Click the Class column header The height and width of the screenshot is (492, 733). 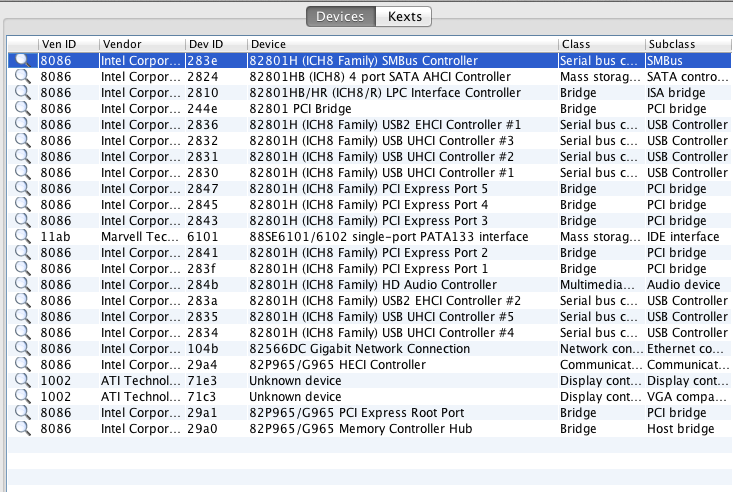(x=600, y=45)
